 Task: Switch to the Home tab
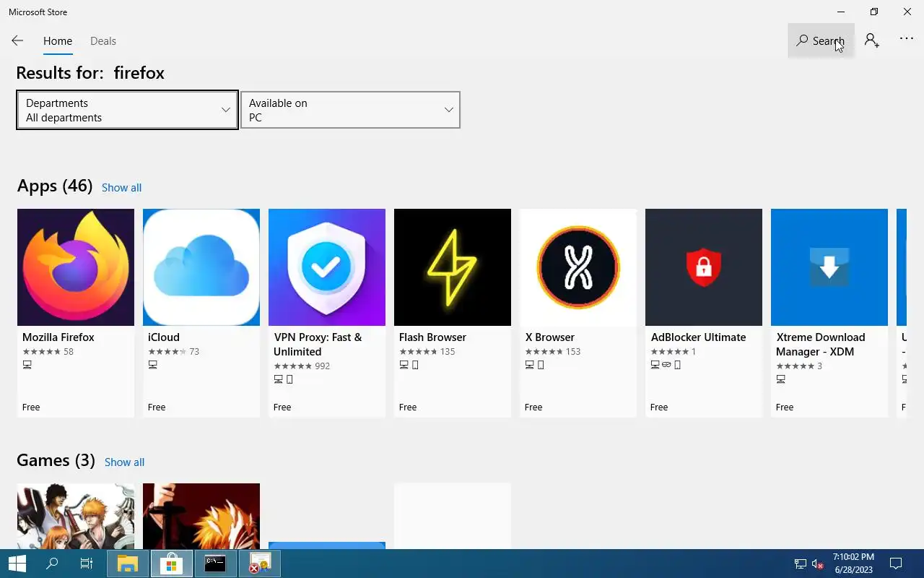(58, 41)
